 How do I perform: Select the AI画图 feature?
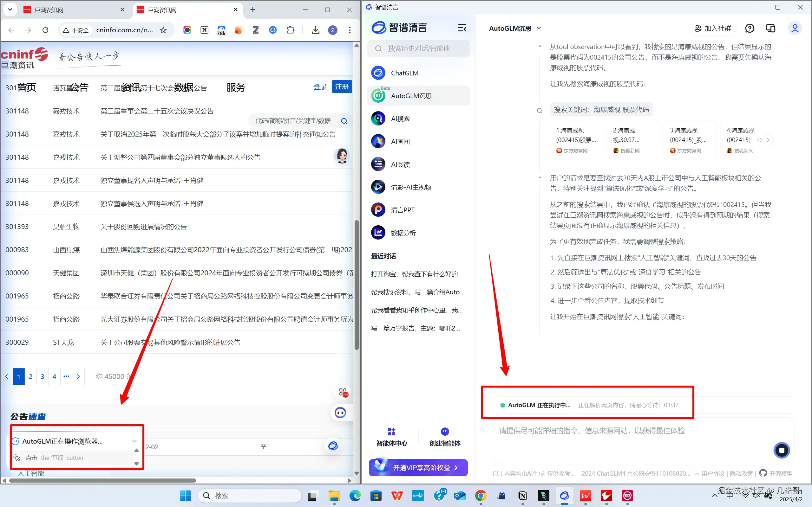pyautogui.click(x=400, y=141)
